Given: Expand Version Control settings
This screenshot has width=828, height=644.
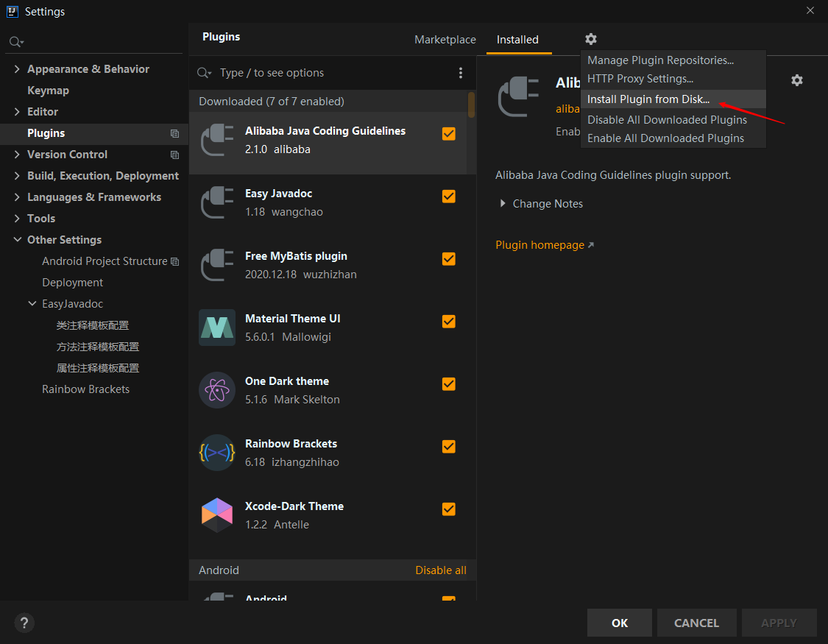Looking at the screenshot, I should click(x=17, y=154).
